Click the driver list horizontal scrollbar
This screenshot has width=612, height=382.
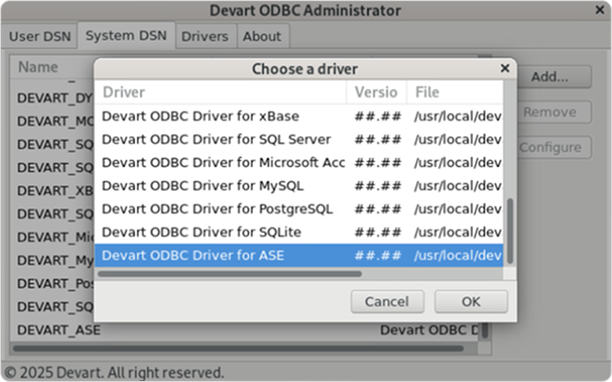tap(230, 274)
